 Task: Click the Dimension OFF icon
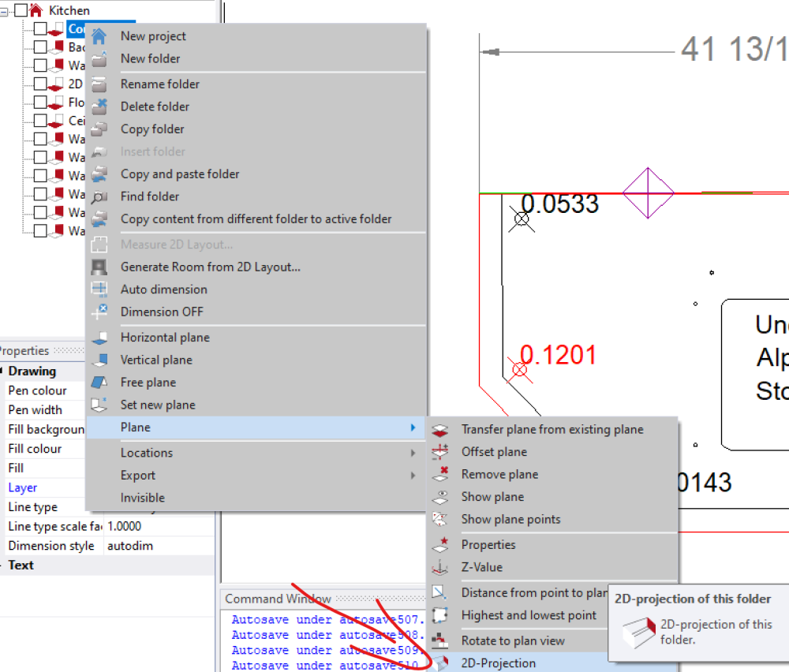point(99,312)
